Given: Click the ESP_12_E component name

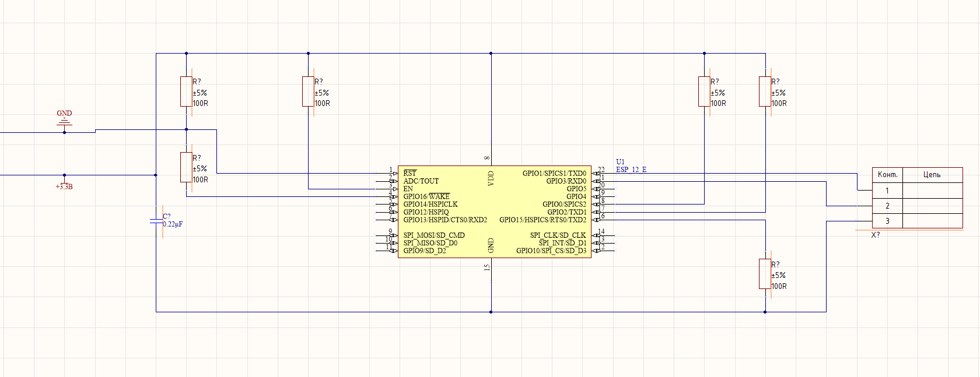Looking at the screenshot, I should [x=631, y=170].
